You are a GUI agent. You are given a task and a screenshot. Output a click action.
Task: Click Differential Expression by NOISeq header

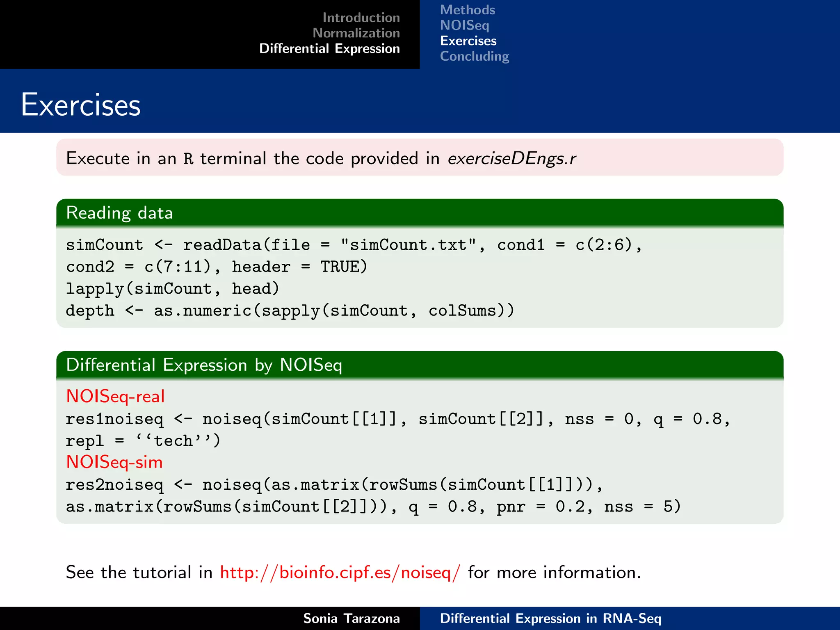pyautogui.click(x=420, y=365)
